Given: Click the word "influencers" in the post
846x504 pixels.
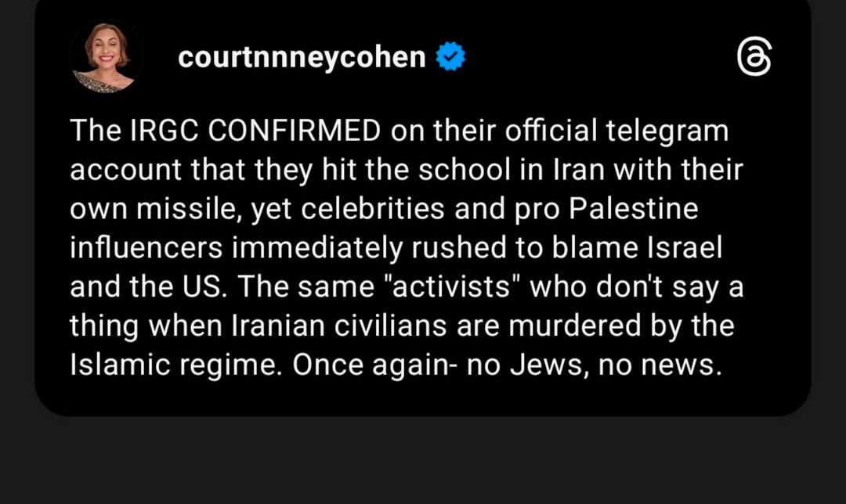Looking at the screenshot, I should [148, 249].
